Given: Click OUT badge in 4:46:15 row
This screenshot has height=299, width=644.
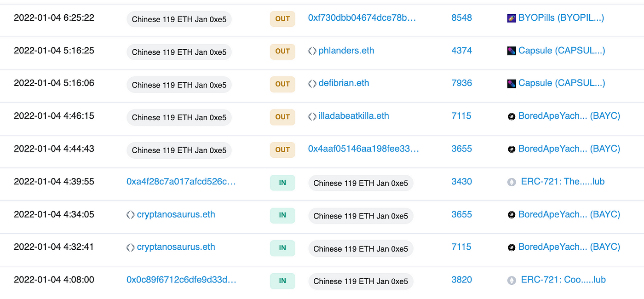Looking at the screenshot, I should 282,117.
